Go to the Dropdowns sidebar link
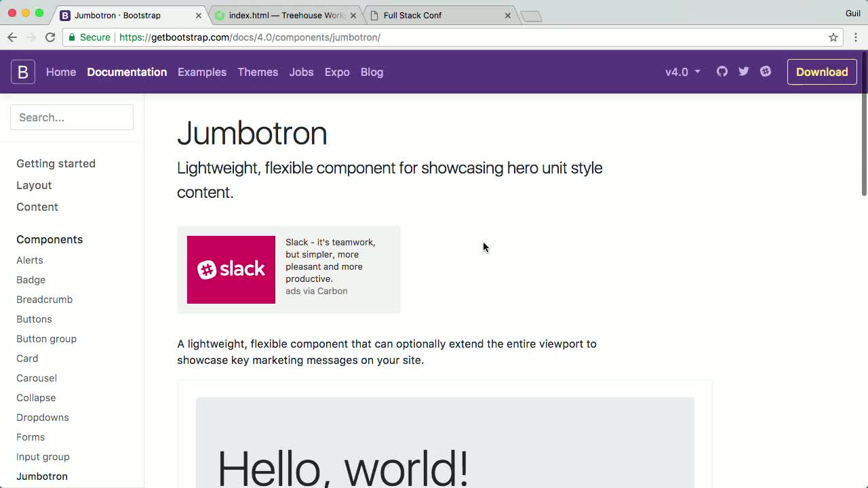 (43, 418)
